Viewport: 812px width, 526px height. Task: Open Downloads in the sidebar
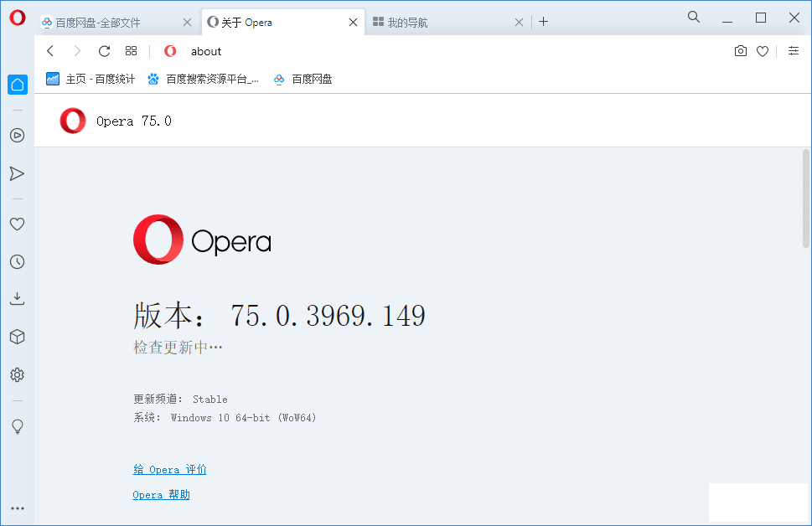pos(17,299)
